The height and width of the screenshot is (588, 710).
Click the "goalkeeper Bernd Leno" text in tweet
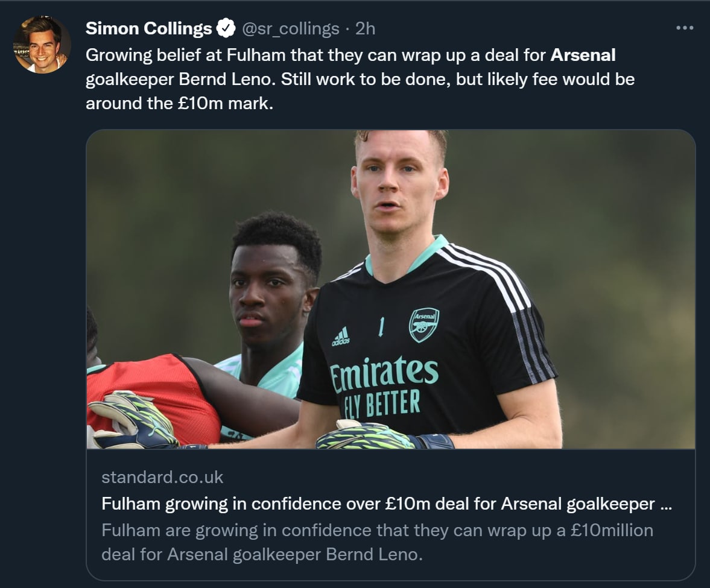[x=180, y=80]
